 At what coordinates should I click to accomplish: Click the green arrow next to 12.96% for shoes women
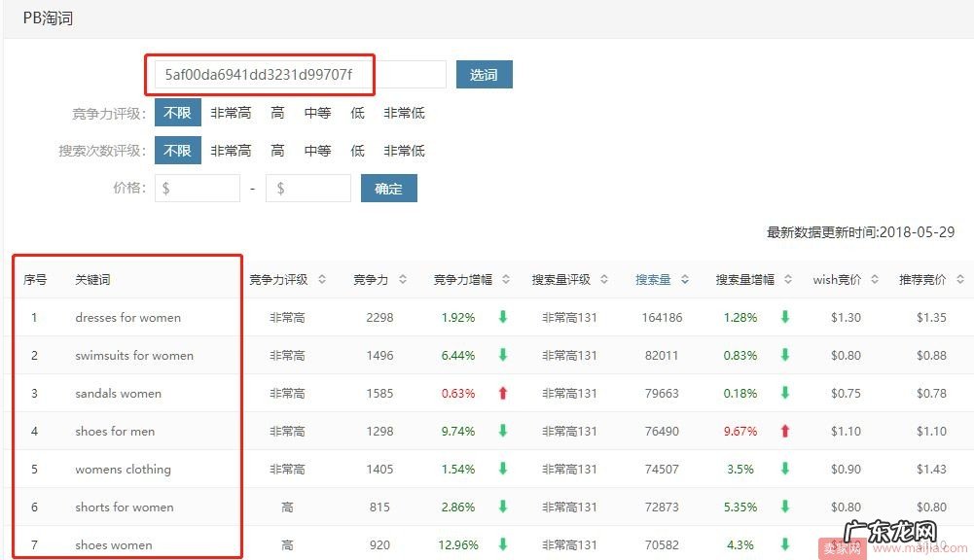point(502,544)
